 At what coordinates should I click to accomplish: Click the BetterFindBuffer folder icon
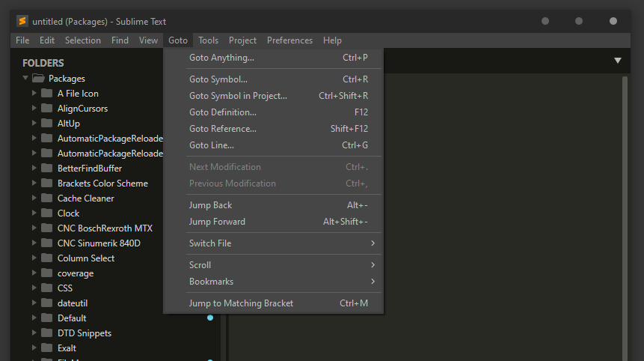coord(47,169)
